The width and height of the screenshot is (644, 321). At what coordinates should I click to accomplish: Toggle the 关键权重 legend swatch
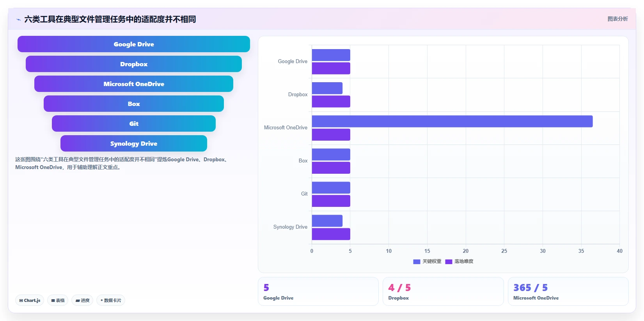coord(417,262)
